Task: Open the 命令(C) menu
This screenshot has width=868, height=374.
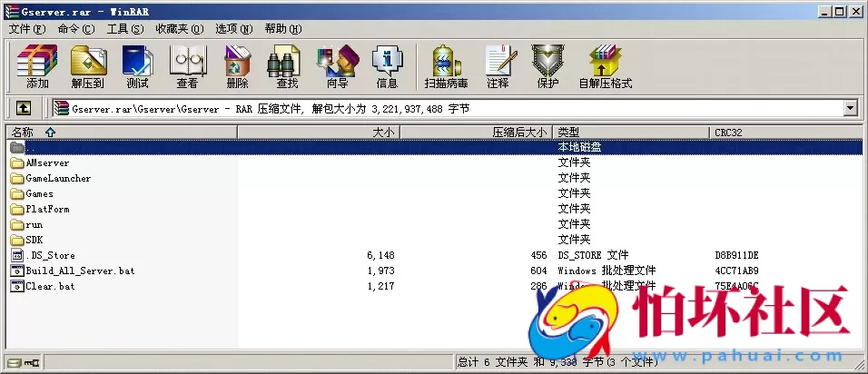Action: (x=76, y=29)
